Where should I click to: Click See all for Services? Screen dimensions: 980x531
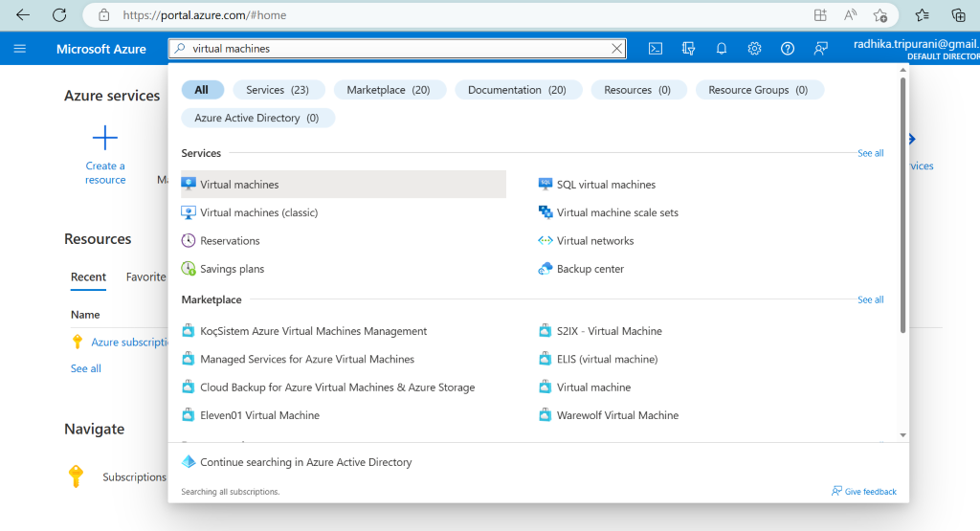(x=870, y=153)
